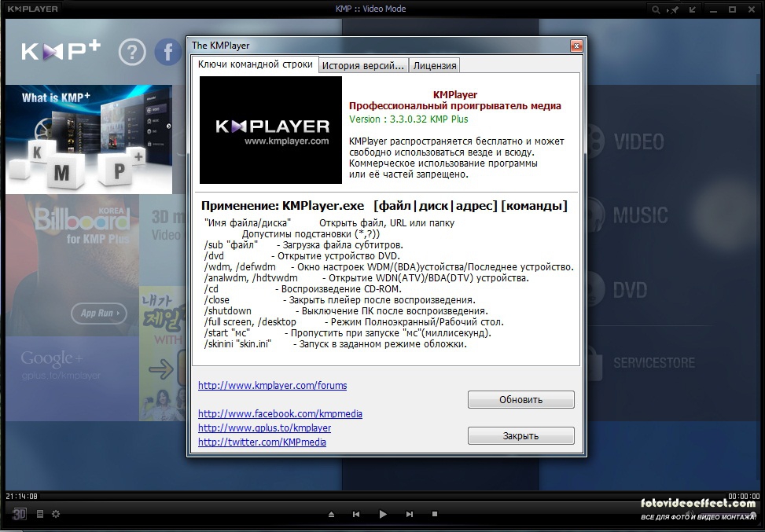The height and width of the screenshot is (532, 765).
Task: Click the 'KMP :: Video Mode' window title
Action: [x=370, y=9]
